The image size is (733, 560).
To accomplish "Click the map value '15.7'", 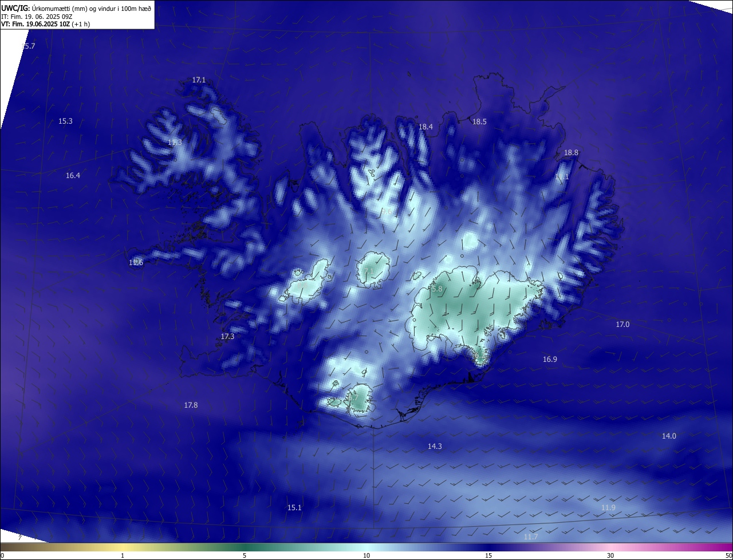I will tap(28, 46).
